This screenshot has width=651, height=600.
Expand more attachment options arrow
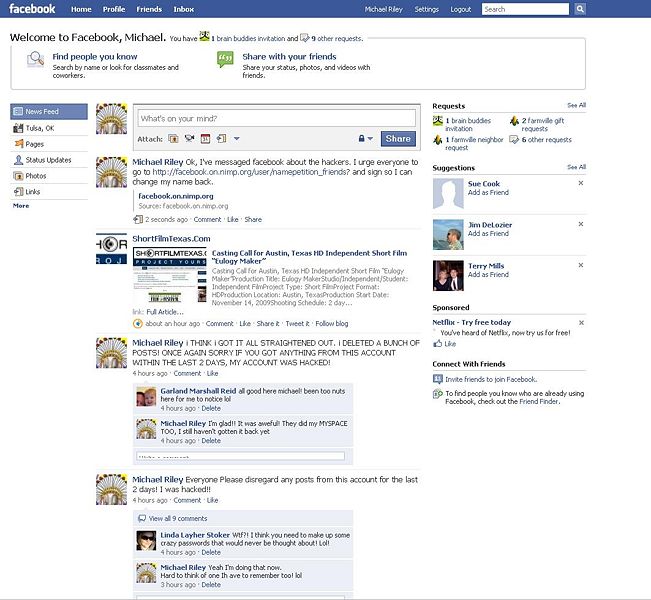point(236,139)
